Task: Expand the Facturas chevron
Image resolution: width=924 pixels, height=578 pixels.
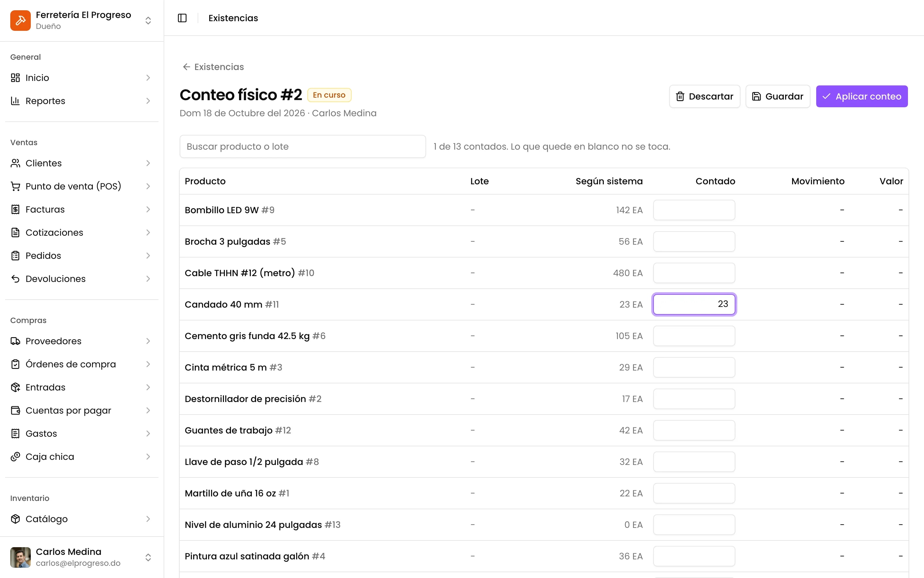Action: (148, 209)
